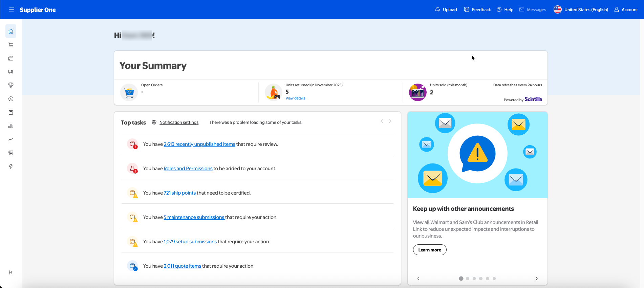This screenshot has height=288, width=644.
Task: Go to next Top tasks page
Action: [390, 121]
